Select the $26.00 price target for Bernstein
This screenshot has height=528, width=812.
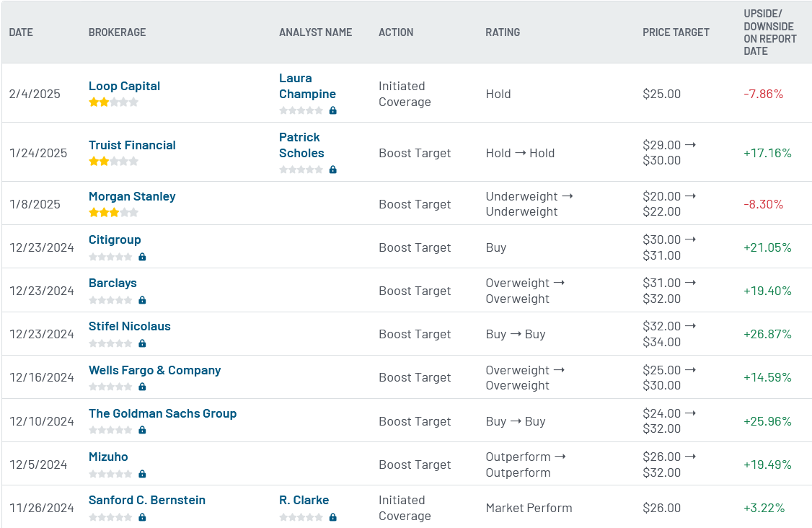[x=662, y=508]
